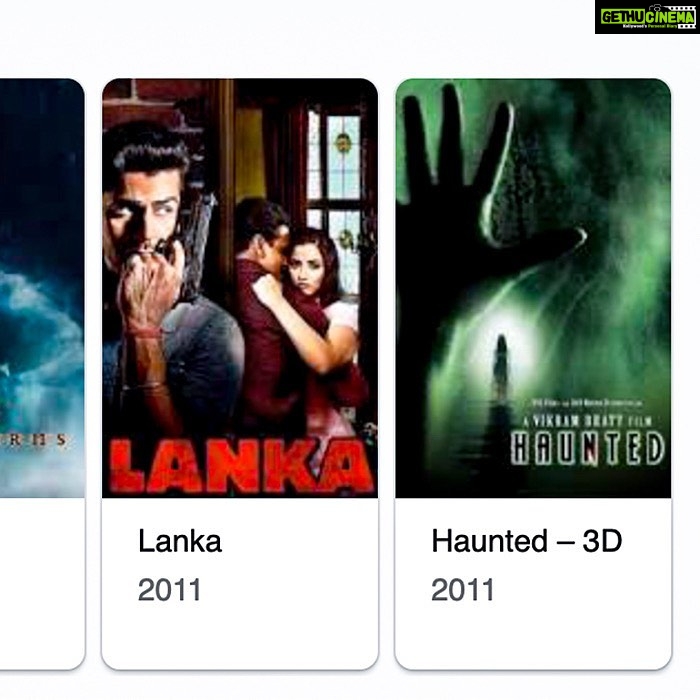Select the Haunted – 3D title text
The width and height of the screenshot is (700, 700).
tap(526, 541)
